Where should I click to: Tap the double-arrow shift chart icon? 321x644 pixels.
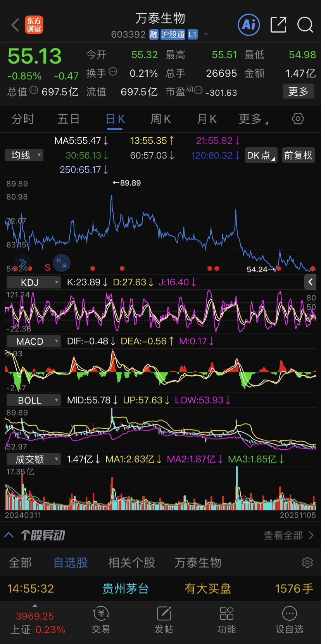pos(22,262)
